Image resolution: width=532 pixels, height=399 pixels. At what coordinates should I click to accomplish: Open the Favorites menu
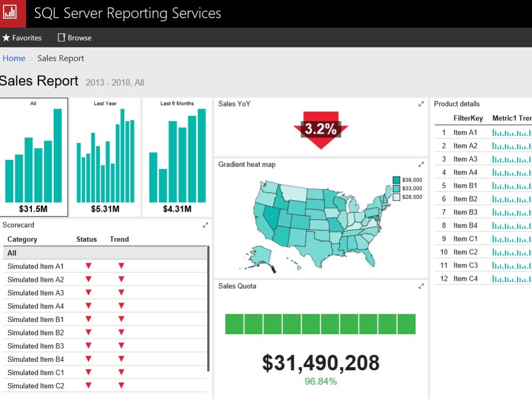(22, 37)
